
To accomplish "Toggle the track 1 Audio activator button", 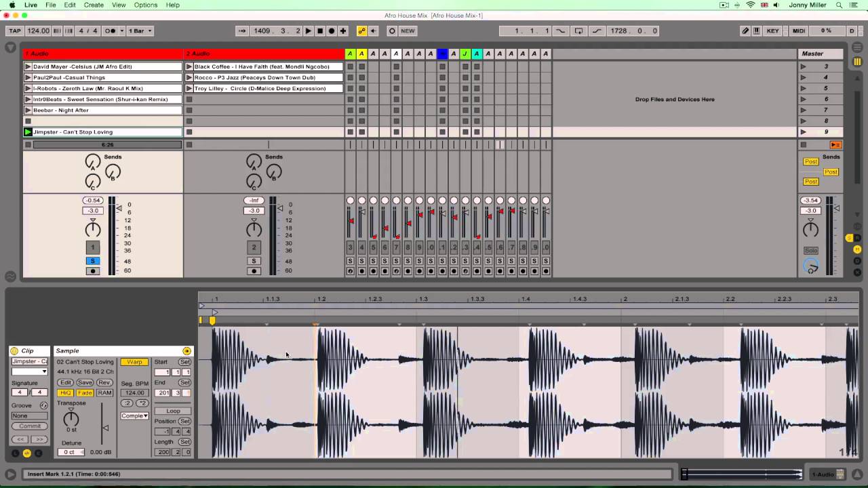I will (93, 247).
